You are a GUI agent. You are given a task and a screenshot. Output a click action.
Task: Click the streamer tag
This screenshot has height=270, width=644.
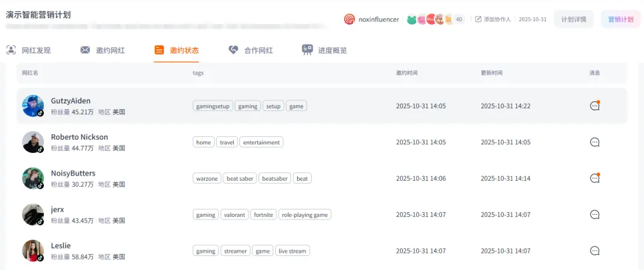click(235, 251)
